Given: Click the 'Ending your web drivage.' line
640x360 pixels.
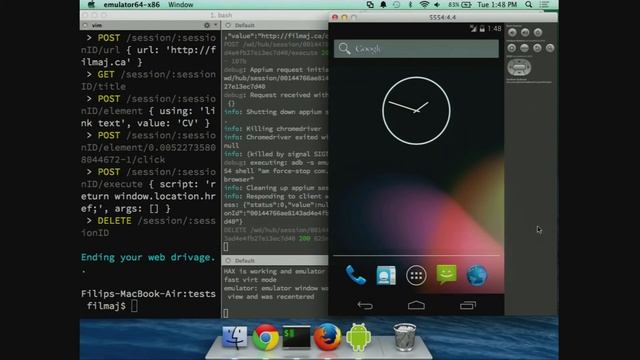Looking at the screenshot, I should pos(148,257).
